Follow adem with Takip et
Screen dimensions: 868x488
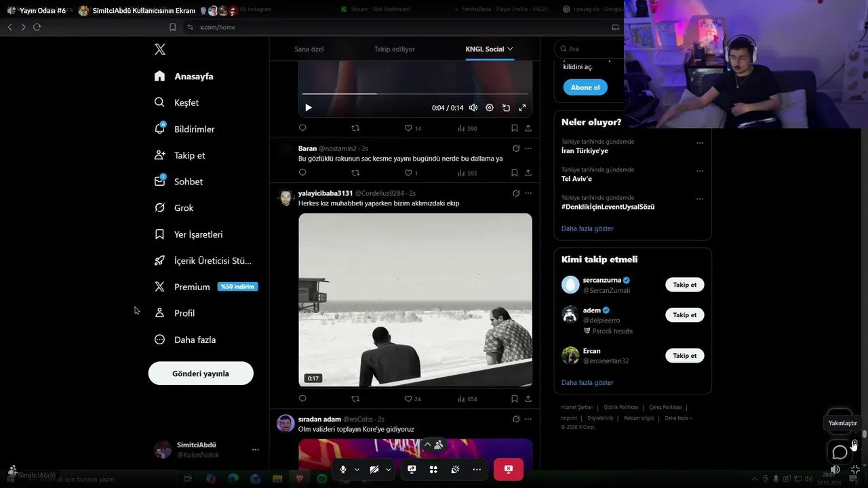click(x=685, y=315)
